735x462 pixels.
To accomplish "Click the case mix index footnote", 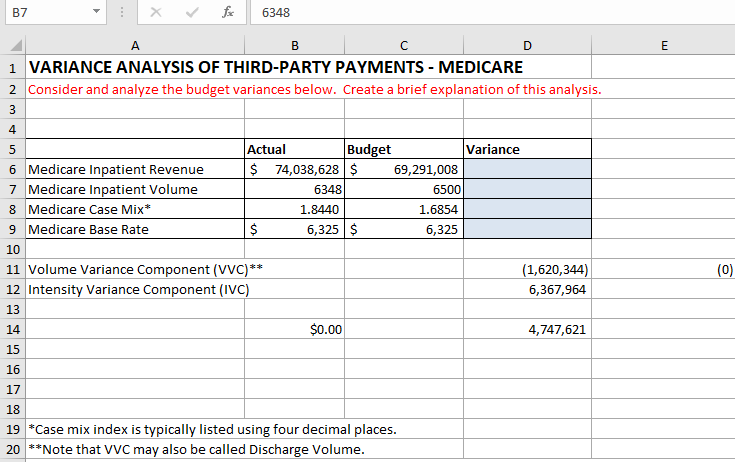I will click(x=212, y=429).
